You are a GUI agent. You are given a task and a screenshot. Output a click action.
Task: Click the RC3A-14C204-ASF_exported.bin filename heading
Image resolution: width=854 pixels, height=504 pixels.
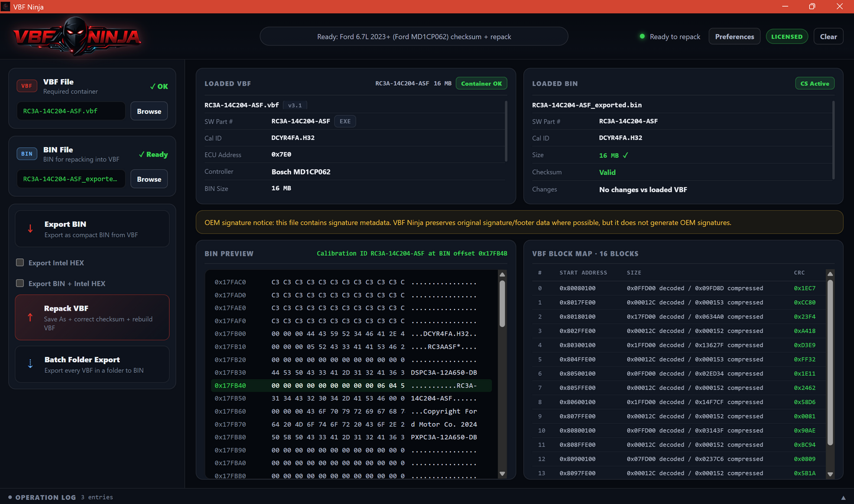tap(587, 105)
